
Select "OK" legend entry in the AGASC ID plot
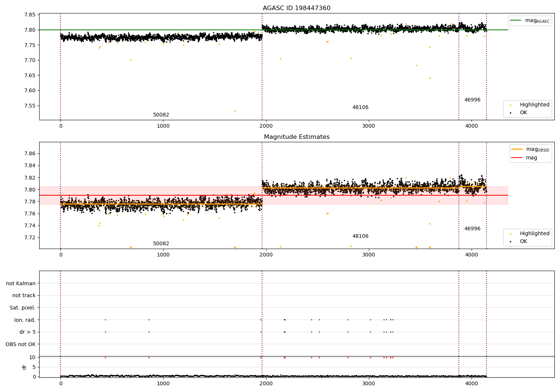(519, 113)
